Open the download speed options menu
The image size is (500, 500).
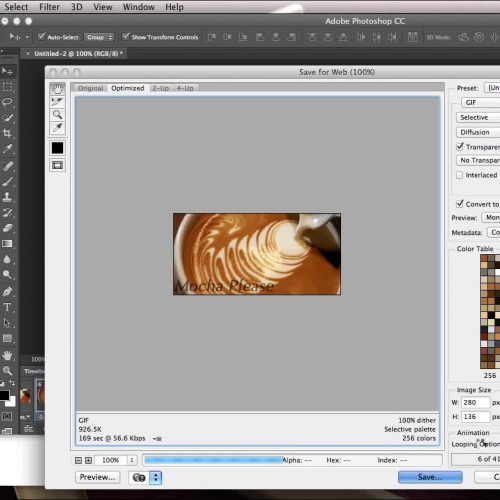(x=157, y=439)
